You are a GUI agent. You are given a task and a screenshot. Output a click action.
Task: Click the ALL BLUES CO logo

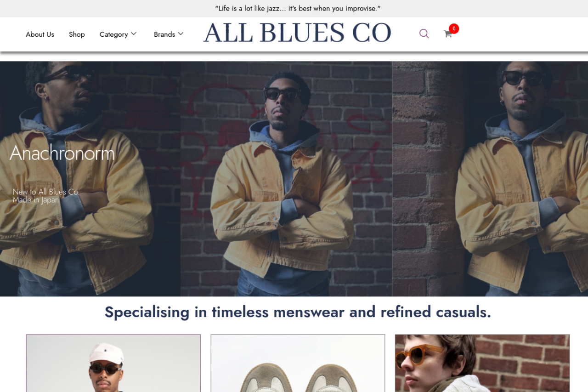tap(297, 33)
